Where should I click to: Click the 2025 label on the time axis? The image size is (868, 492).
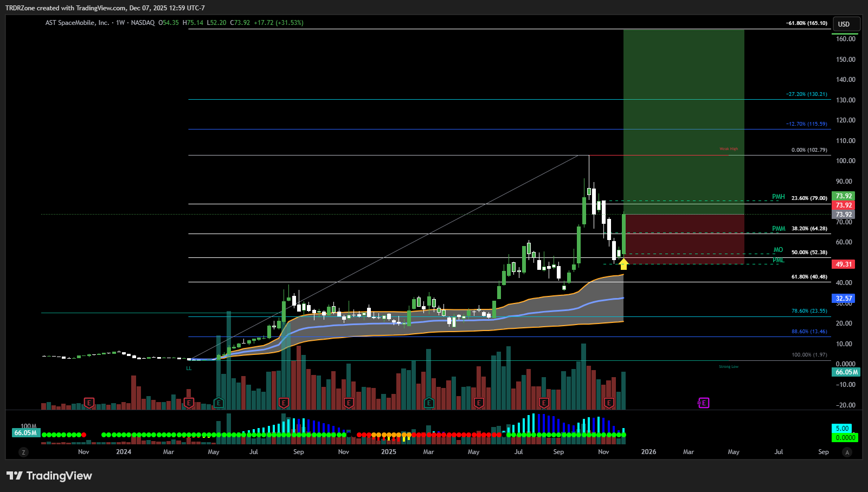(x=389, y=452)
